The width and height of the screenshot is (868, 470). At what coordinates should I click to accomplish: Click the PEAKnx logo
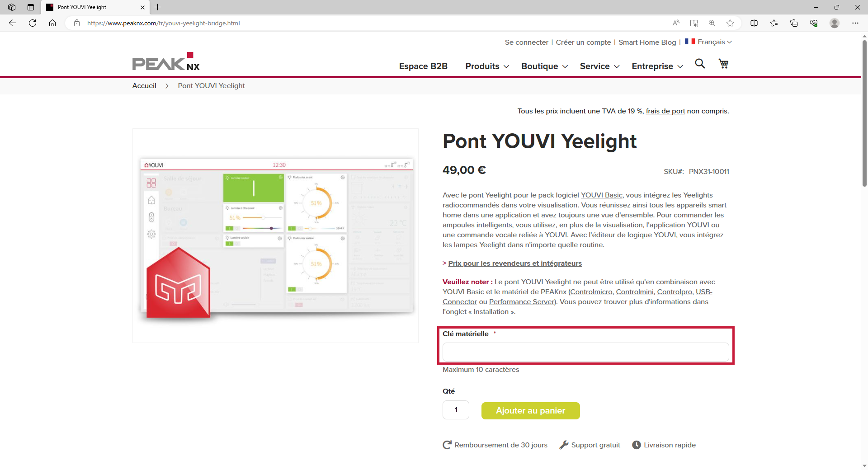pyautogui.click(x=166, y=61)
